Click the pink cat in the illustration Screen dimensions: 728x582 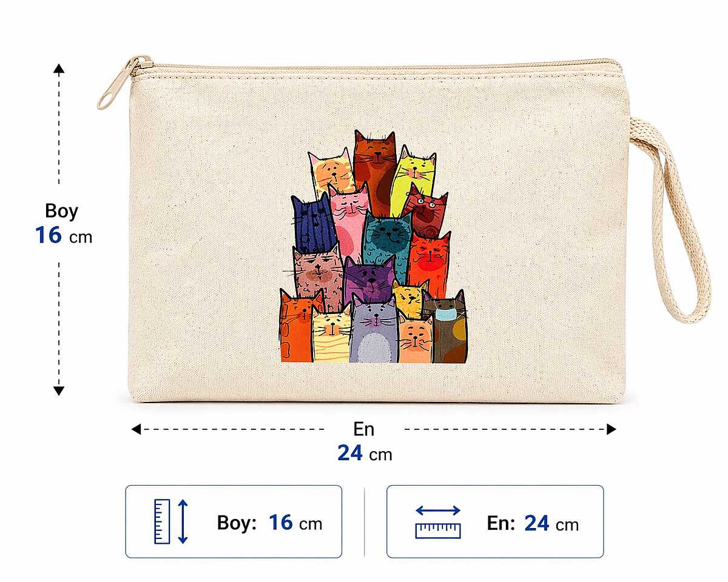(349, 221)
